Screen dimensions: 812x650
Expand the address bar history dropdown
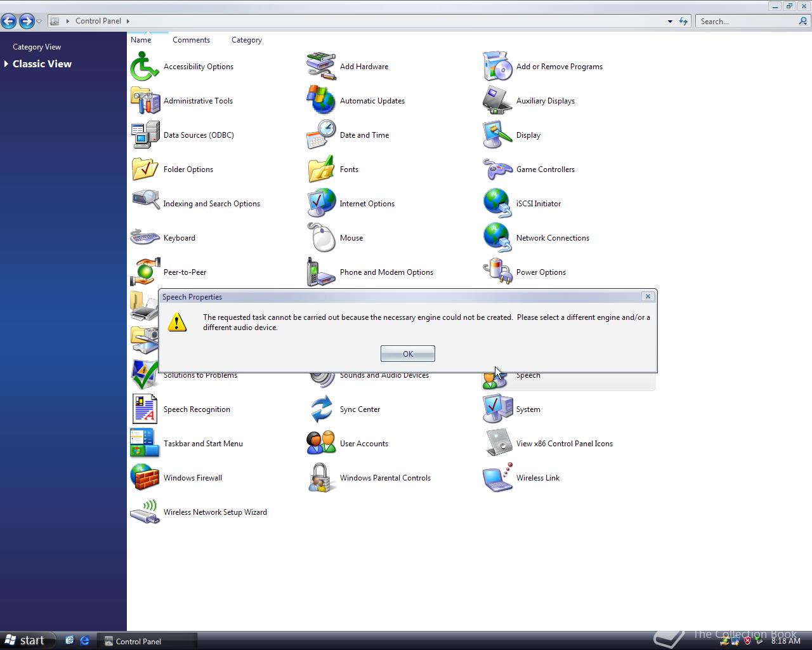pyautogui.click(x=670, y=22)
